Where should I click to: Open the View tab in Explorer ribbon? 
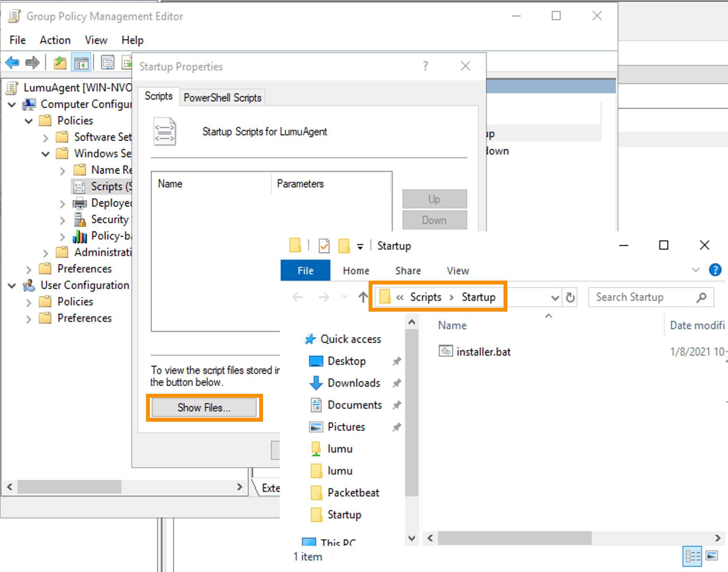[x=458, y=271]
